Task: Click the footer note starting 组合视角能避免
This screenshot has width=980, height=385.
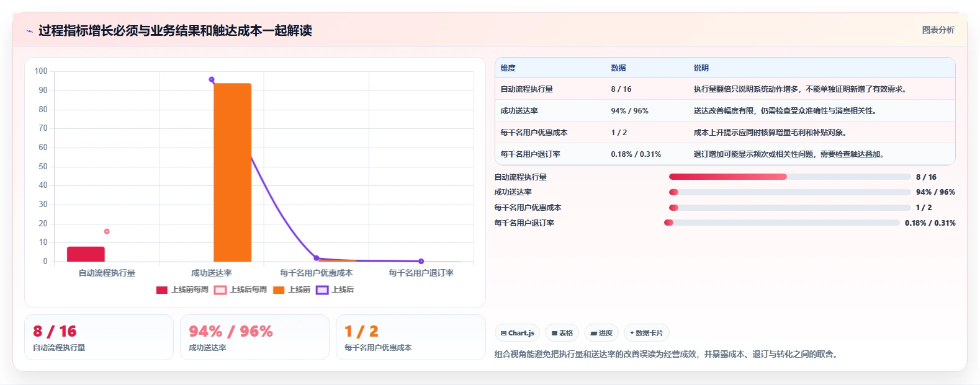Action: pos(668,355)
